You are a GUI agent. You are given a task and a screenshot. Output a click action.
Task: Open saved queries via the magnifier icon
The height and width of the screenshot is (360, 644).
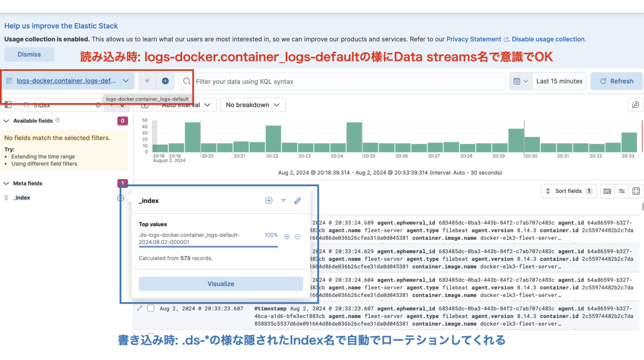186,81
